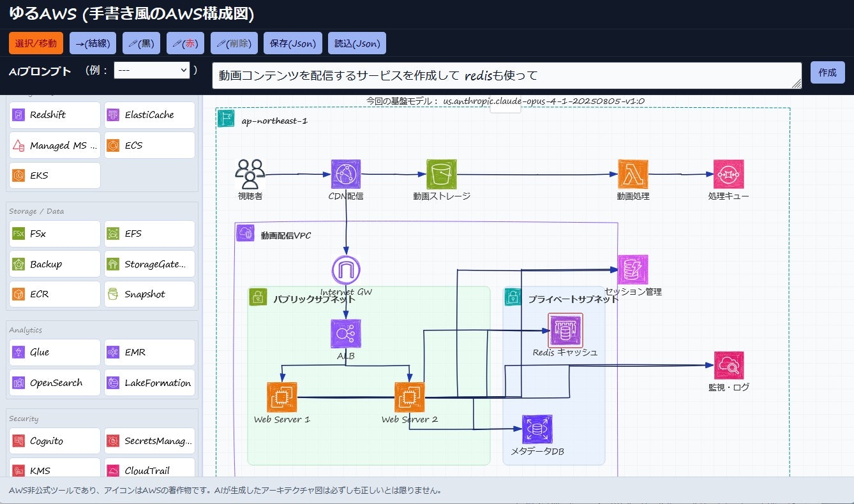This screenshot has width=854, height=504.
Task: Click the Backup icon under Storage / Data
Action: point(54,263)
